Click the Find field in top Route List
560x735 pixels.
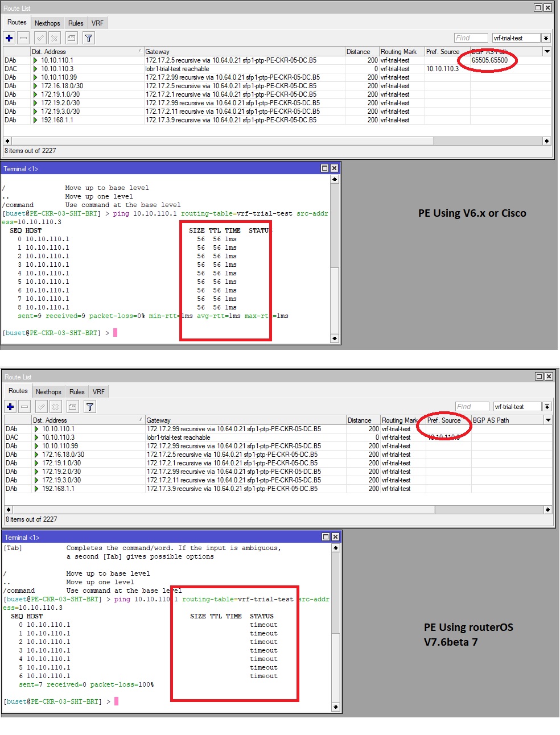click(x=471, y=38)
